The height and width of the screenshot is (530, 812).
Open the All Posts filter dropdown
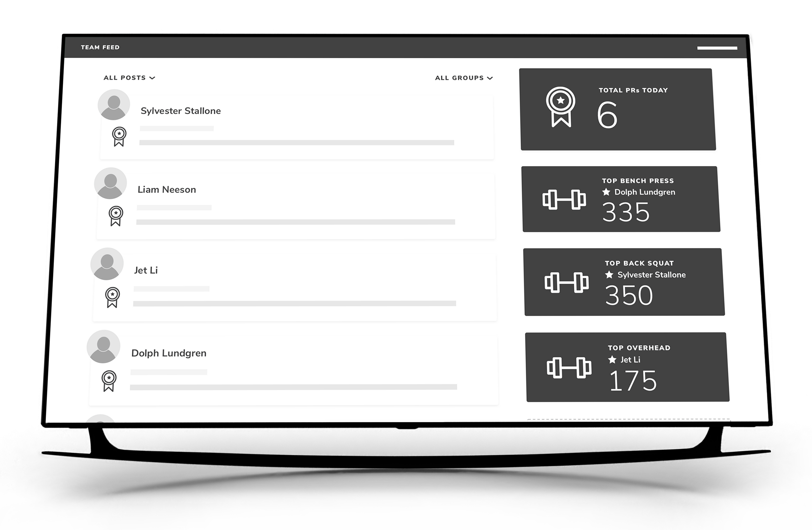(129, 78)
